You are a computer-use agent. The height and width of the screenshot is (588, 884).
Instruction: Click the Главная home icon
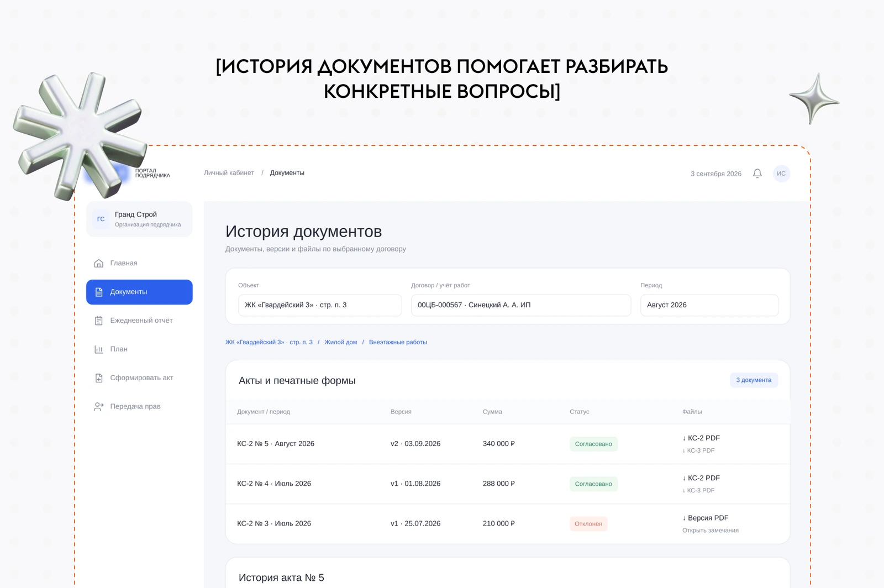coord(99,263)
